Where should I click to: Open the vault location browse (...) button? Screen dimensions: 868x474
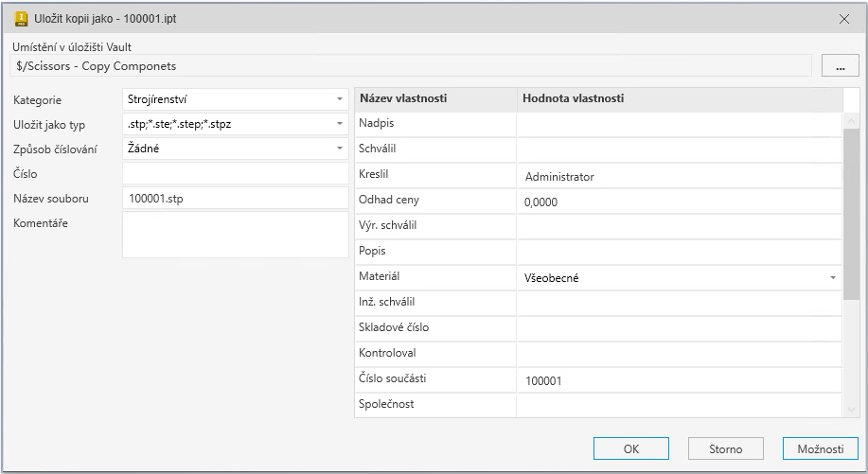[839, 65]
